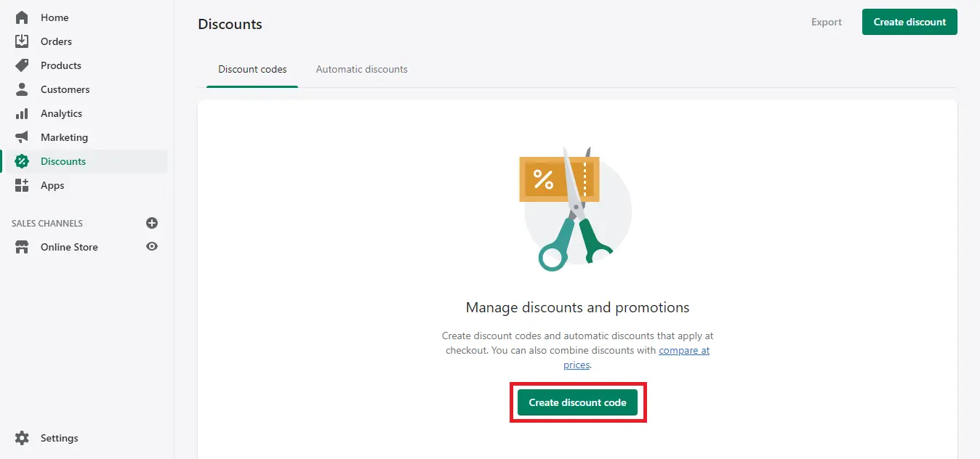Select the Marketing megaphone icon

coord(22,137)
